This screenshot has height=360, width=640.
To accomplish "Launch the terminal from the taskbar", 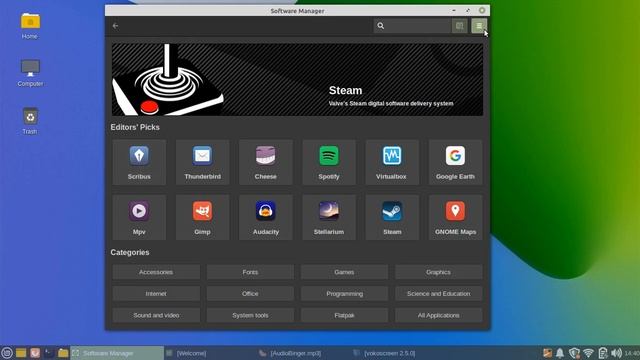I will click(49, 353).
